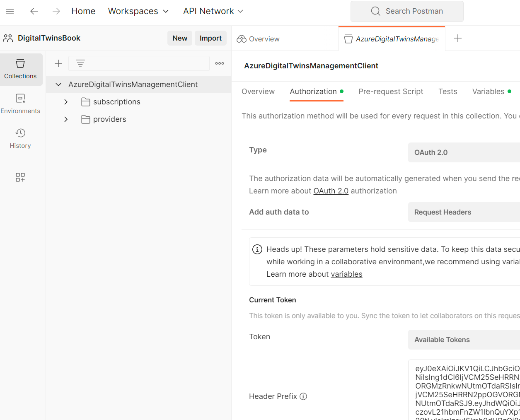Open the API Network dropdown menu
The image size is (520, 420).
pyautogui.click(x=213, y=11)
